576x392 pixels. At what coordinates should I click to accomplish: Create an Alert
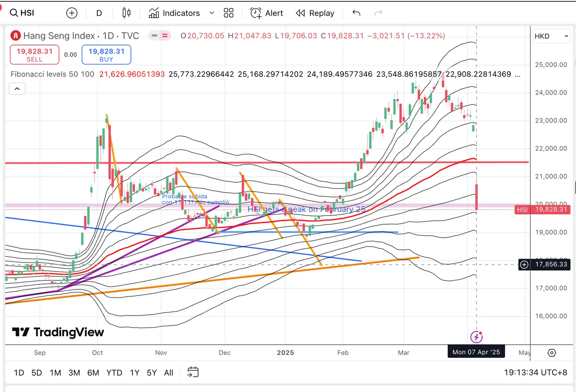(x=267, y=13)
